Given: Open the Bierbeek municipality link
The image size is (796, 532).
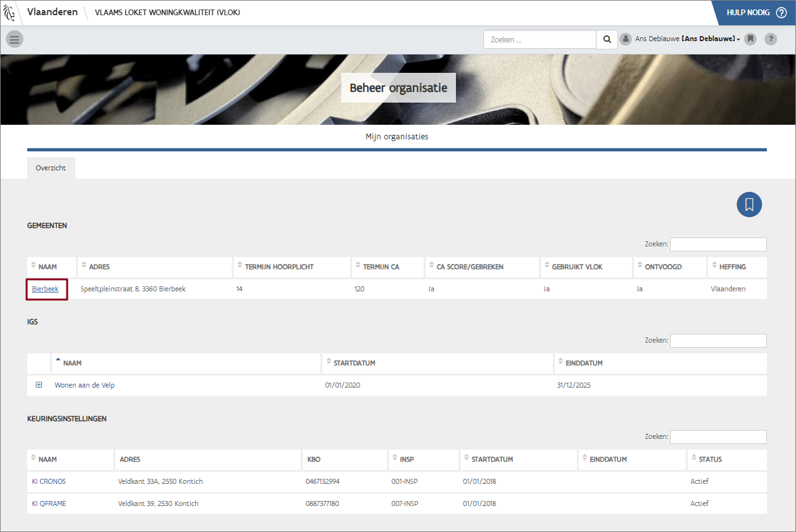Looking at the screenshot, I should pos(45,289).
